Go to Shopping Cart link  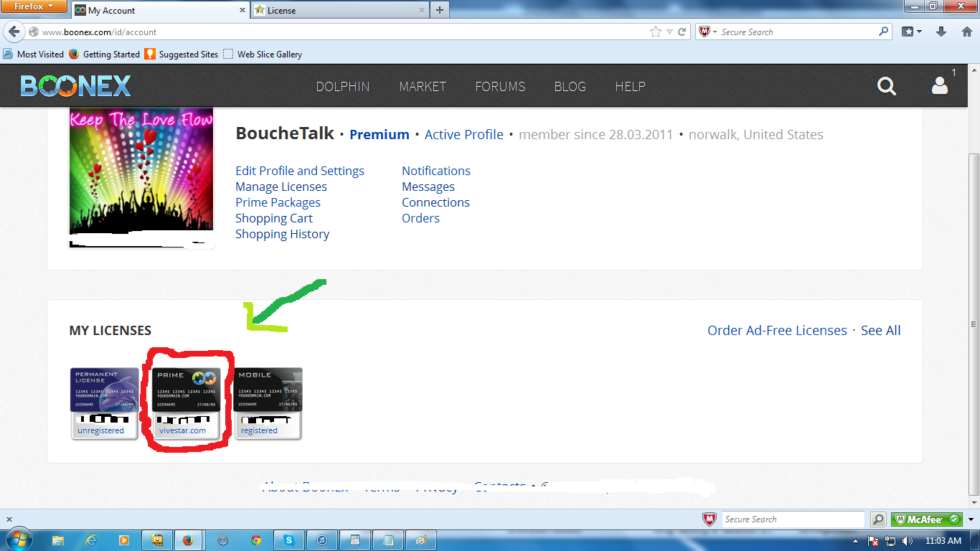pos(274,218)
